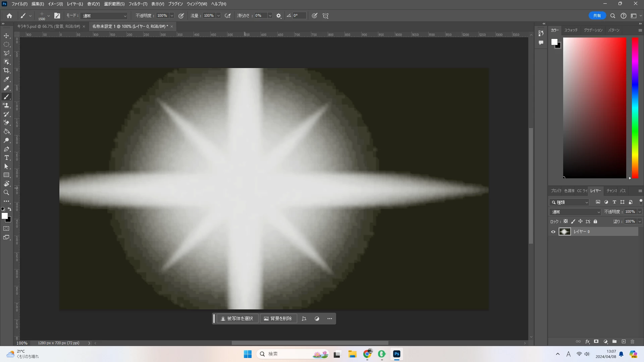The width and height of the screenshot is (644, 362).
Task: Open the 流量 percentage dropdown arrow
Action: pyautogui.click(x=218, y=16)
